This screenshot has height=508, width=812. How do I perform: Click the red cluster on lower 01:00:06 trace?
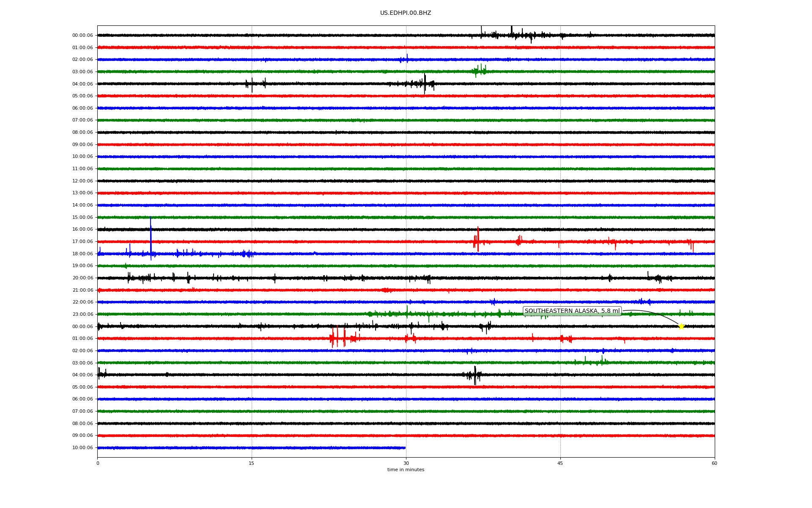(x=338, y=338)
